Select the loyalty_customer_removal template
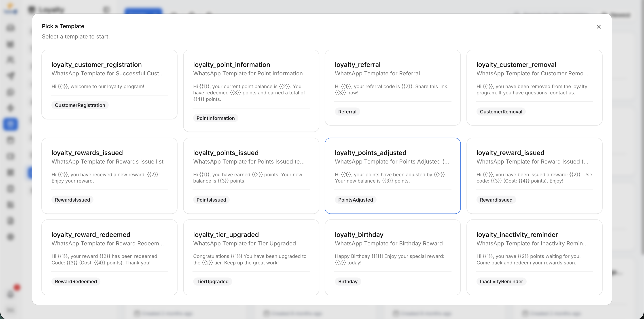This screenshot has height=319, width=644. click(534, 87)
